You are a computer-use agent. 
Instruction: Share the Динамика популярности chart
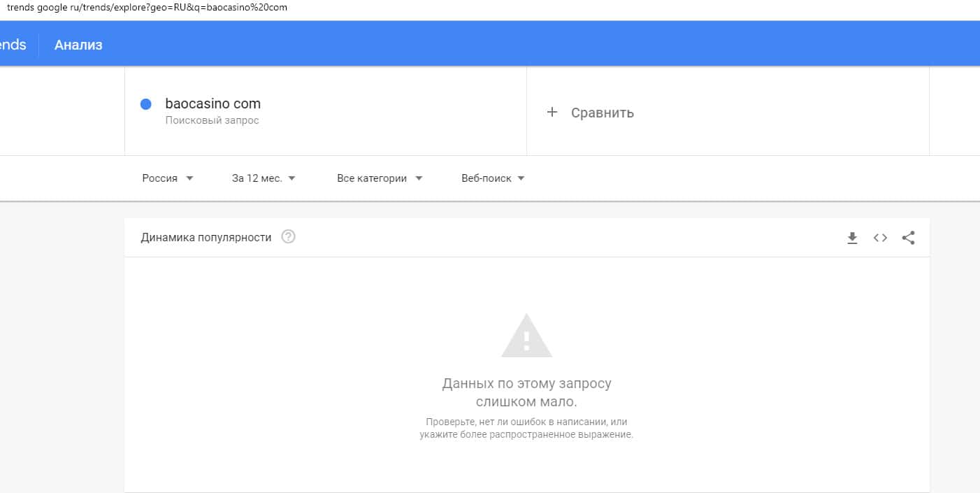pyautogui.click(x=908, y=238)
